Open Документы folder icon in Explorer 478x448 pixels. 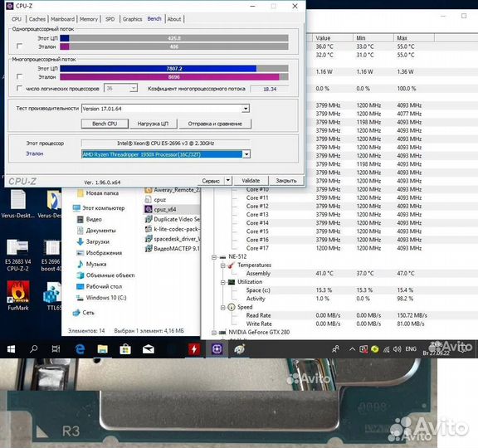80,231
